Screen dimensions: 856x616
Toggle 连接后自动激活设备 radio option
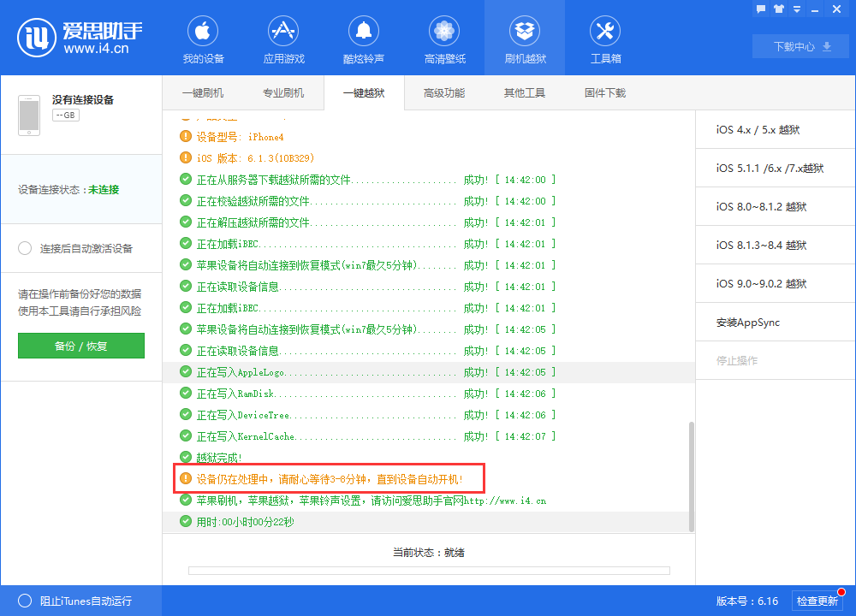click(25, 248)
